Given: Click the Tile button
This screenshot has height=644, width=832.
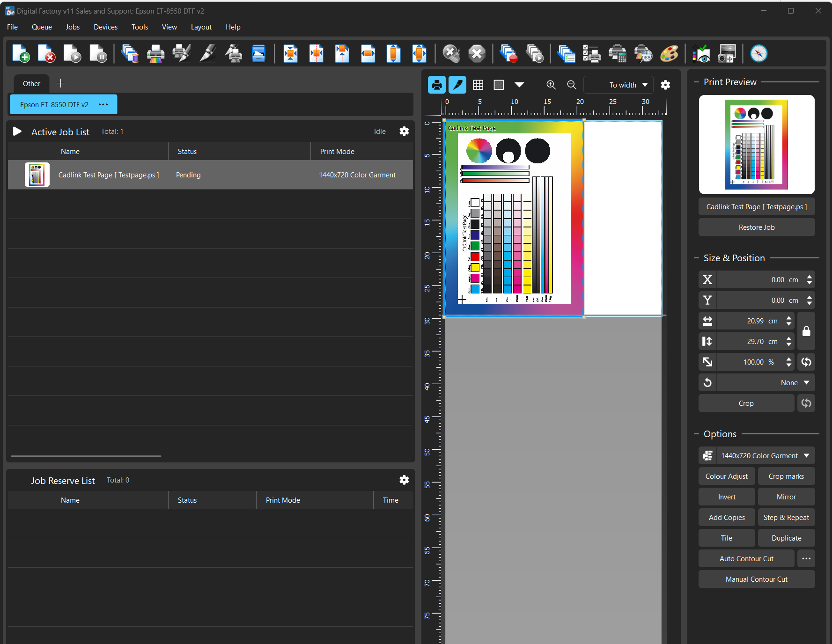Looking at the screenshot, I should [x=727, y=538].
